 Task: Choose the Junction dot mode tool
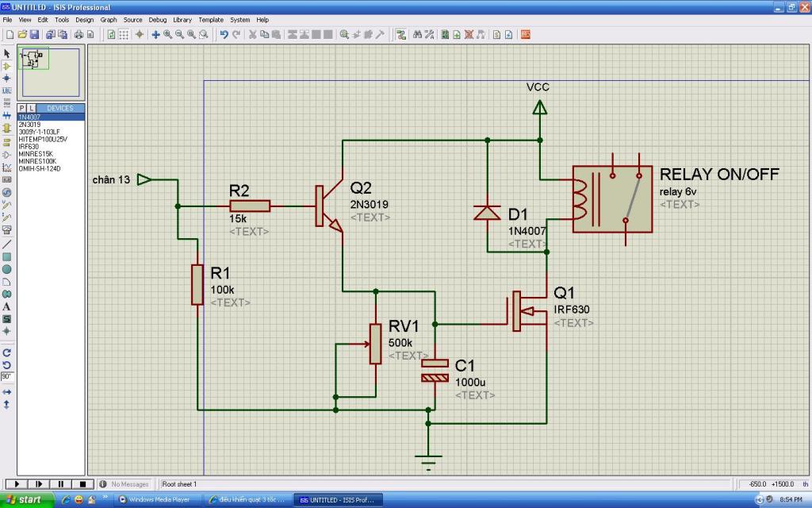pos(6,79)
